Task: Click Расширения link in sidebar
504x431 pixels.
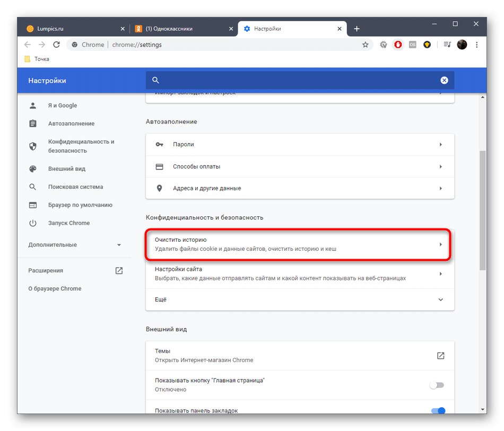Action: click(x=46, y=270)
